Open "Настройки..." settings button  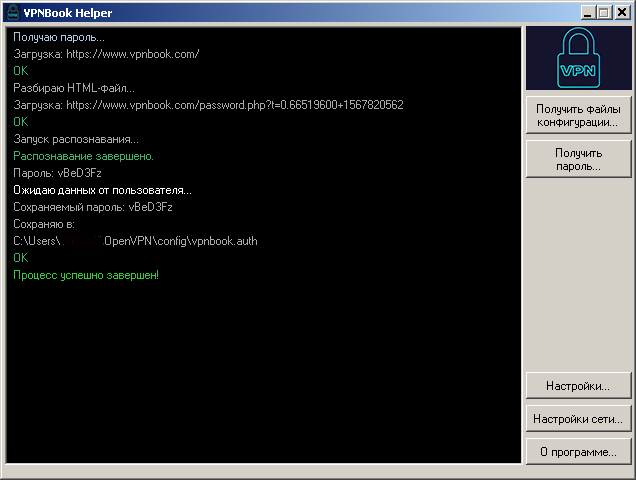click(578, 385)
